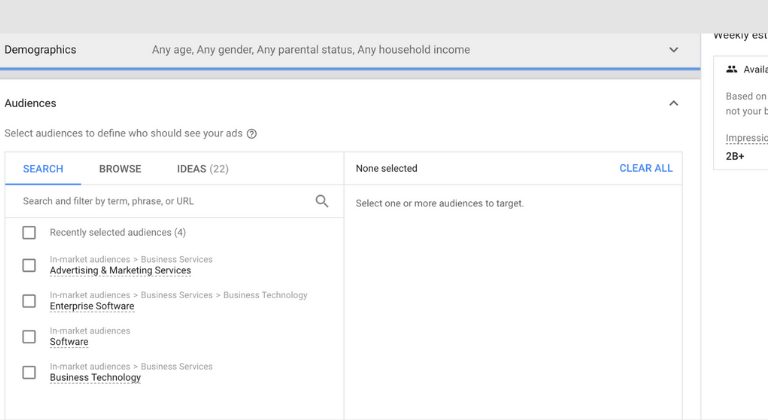Enable the Software audience checkbox
Viewport: 768px width, 420px height.
coord(29,337)
